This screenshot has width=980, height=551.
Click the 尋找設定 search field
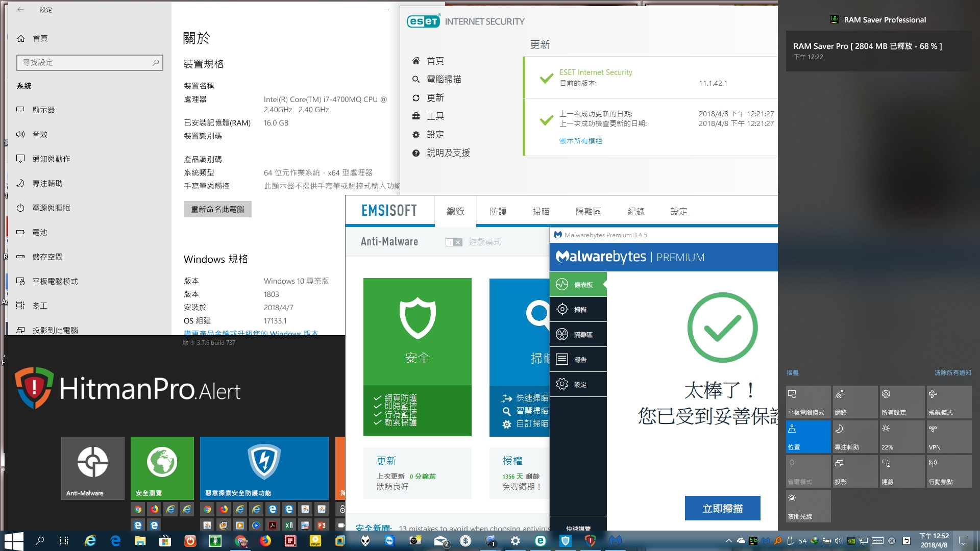click(90, 62)
